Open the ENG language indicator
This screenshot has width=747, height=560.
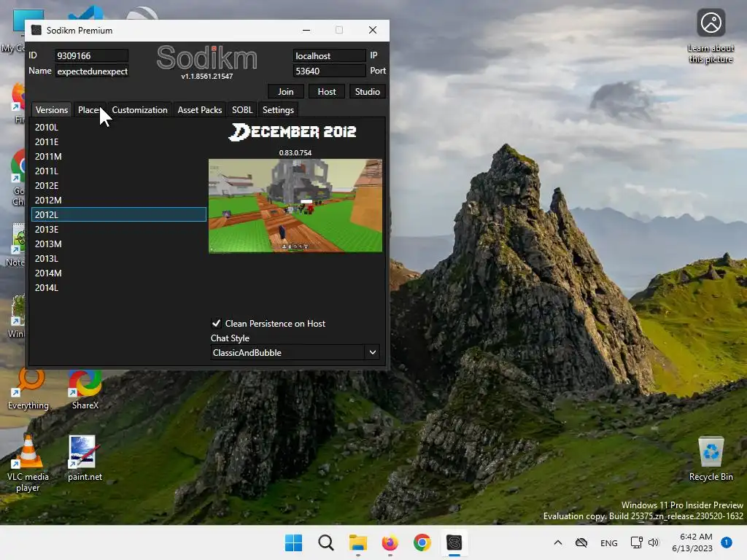[x=609, y=542]
